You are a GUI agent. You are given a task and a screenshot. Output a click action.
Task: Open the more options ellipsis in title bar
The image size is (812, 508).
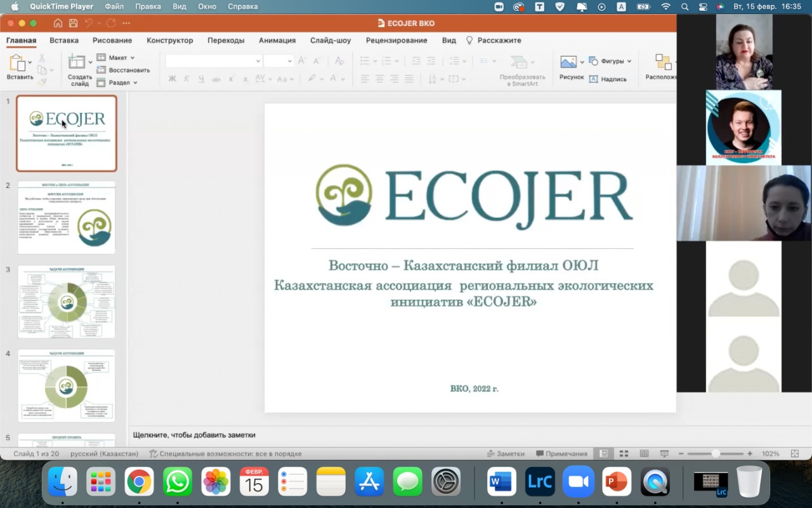pos(126,23)
